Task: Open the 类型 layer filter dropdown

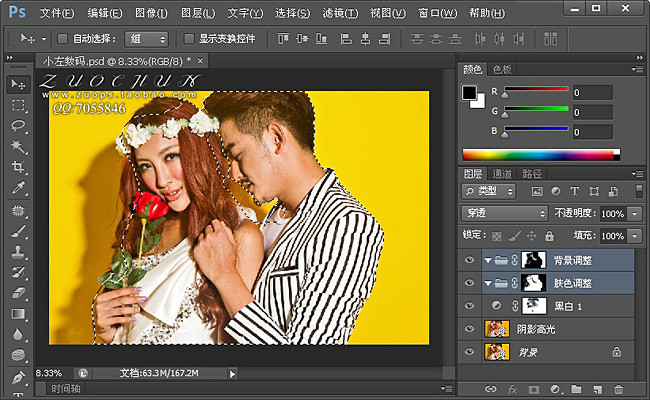Action: [x=489, y=191]
